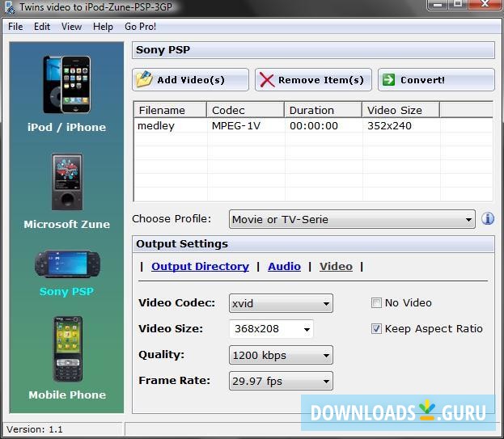The image size is (504, 439).
Task: Open the Edit menu
Action: tap(42, 27)
